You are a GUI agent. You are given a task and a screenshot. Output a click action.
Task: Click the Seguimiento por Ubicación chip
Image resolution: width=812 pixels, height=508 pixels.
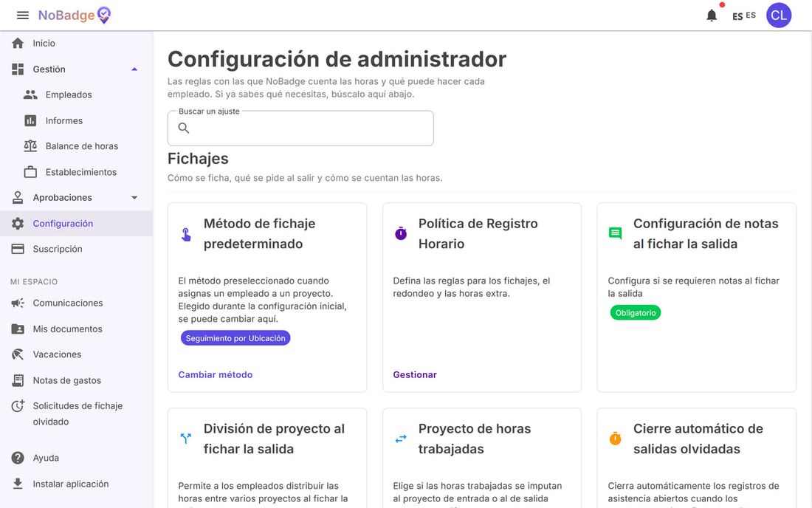click(x=235, y=338)
